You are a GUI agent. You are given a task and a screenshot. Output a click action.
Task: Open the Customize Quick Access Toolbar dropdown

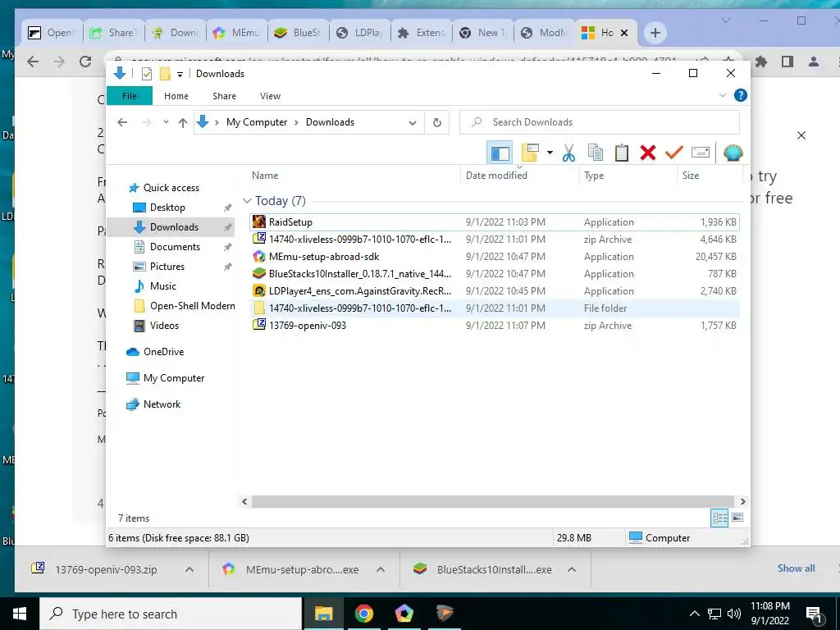coord(180,75)
